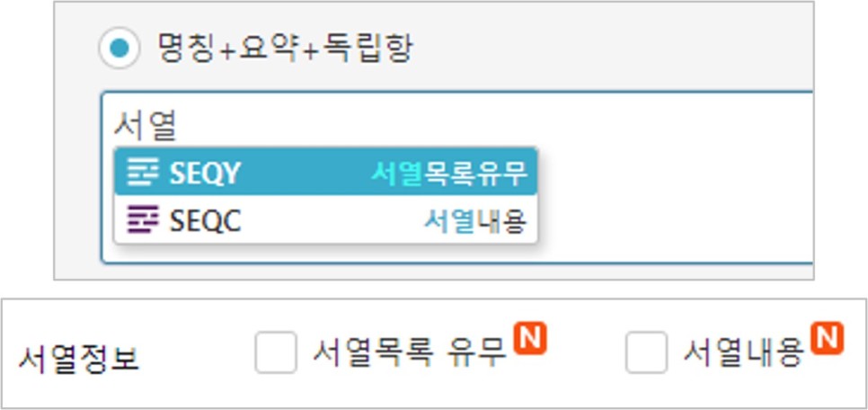Click the typed text 서열 in search box
This screenshot has width=868, height=410.
pos(145,125)
